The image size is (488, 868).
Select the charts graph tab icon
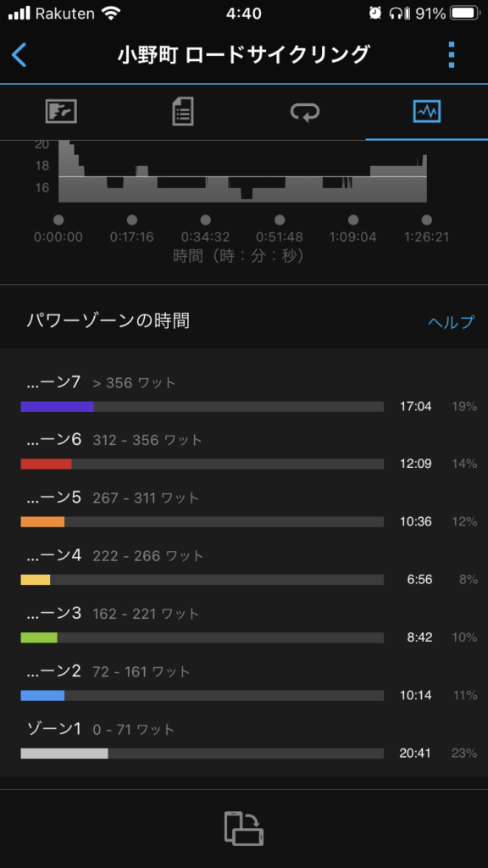point(427,111)
